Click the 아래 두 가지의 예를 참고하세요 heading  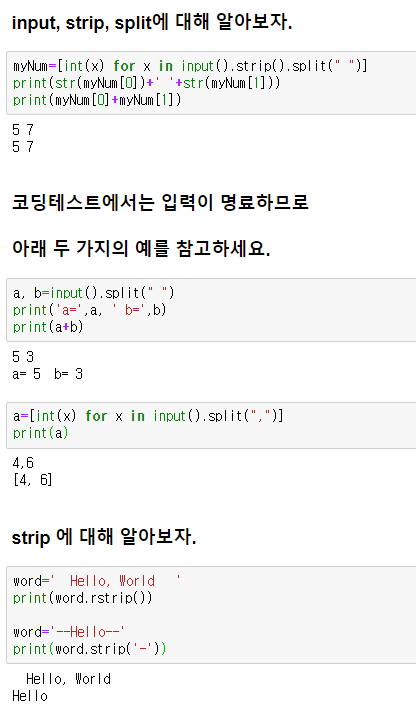pos(141,248)
